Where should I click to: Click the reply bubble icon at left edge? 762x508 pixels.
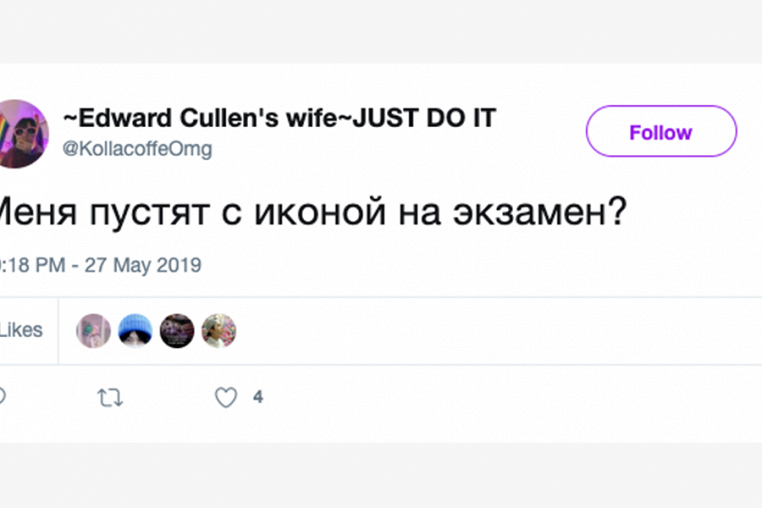[x=2, y=397]
